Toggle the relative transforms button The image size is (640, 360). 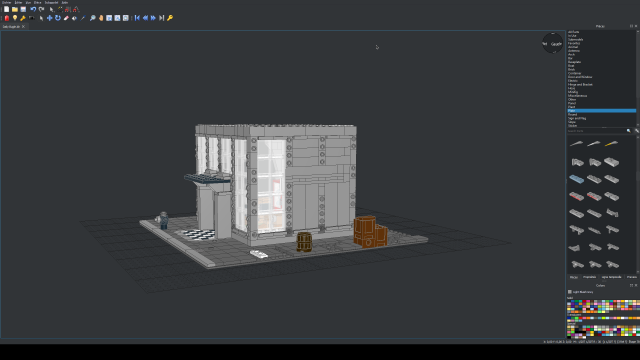(60, 9)
